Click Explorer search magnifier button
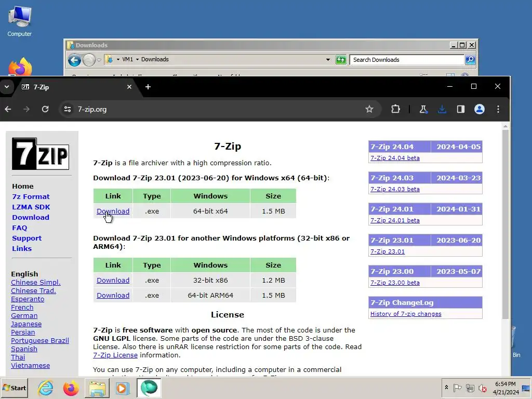532x399 pixels. coord(470,60)
